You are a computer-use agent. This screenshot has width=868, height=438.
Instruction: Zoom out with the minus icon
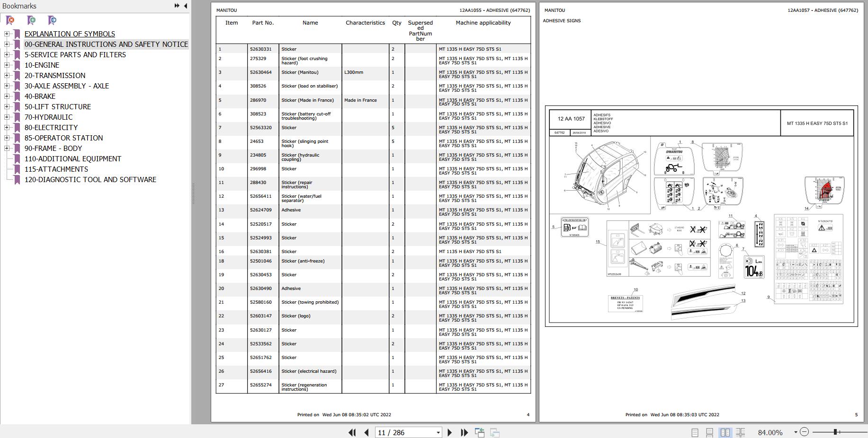click(804, 432)
